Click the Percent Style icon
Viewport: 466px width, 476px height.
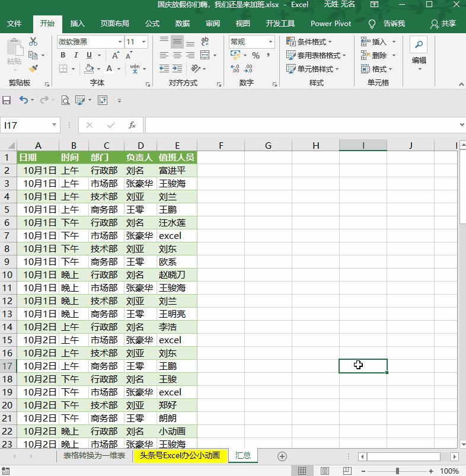256,55
